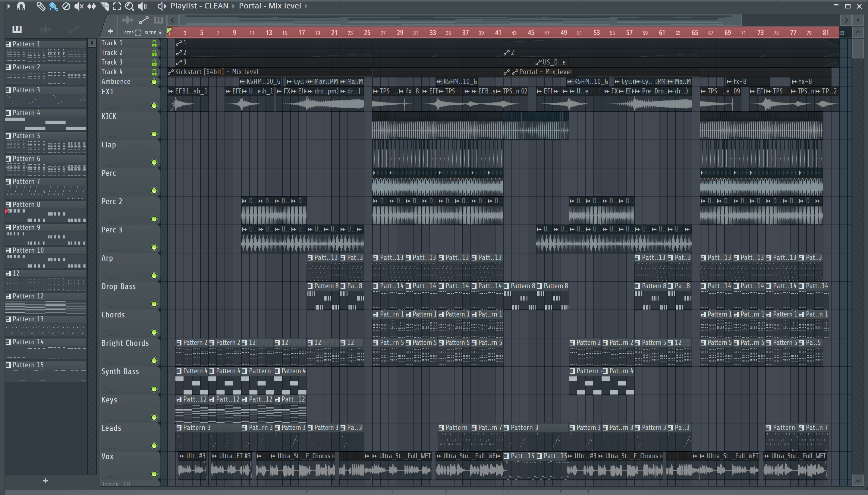Click the speaker icon beside Playlist title
This screenshot has height=495, width=868.
point(162,6)
